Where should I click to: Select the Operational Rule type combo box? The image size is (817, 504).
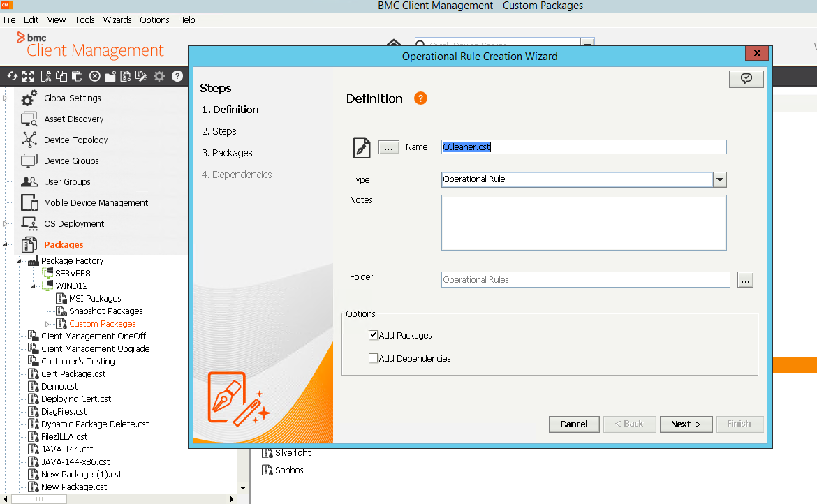(x=584, y=179)
